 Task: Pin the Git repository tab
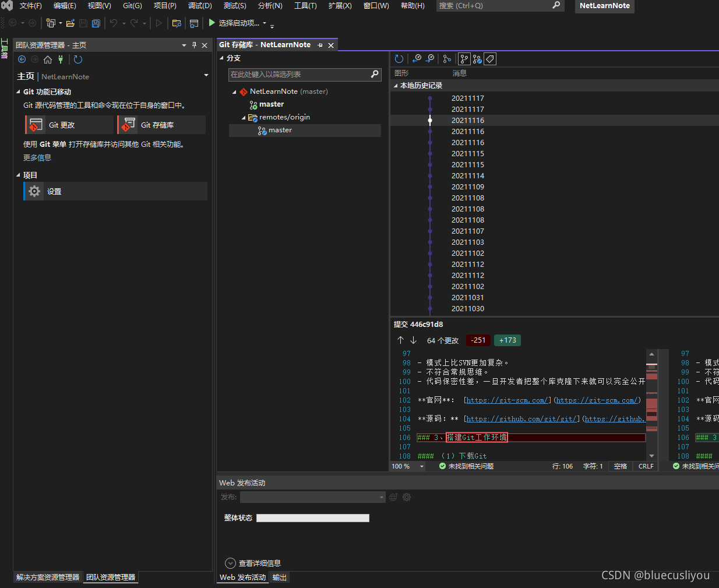320,45
